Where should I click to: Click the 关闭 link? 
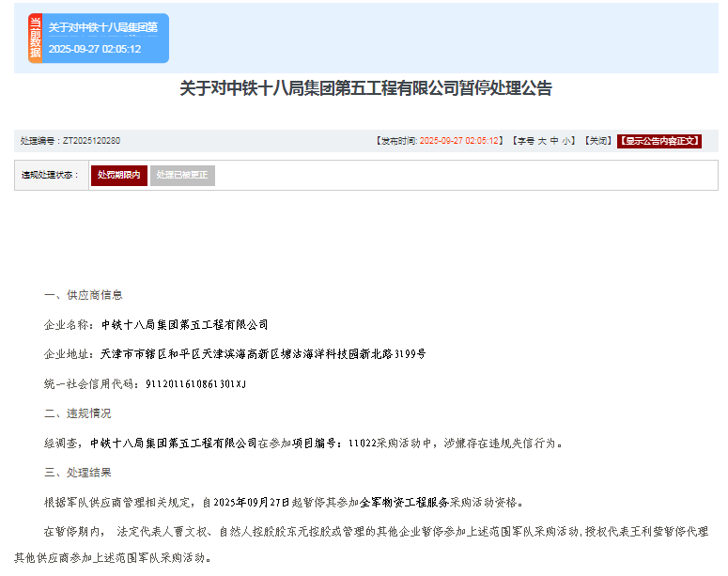596,141
